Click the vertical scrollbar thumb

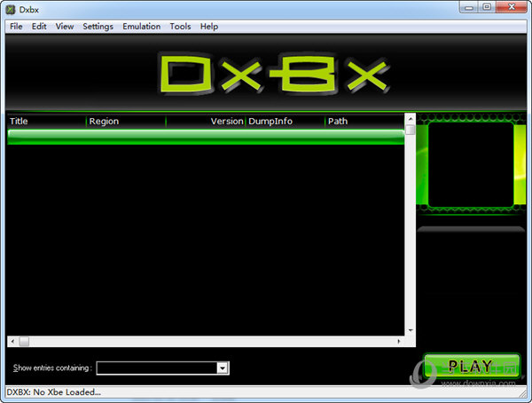coord(411,130)
